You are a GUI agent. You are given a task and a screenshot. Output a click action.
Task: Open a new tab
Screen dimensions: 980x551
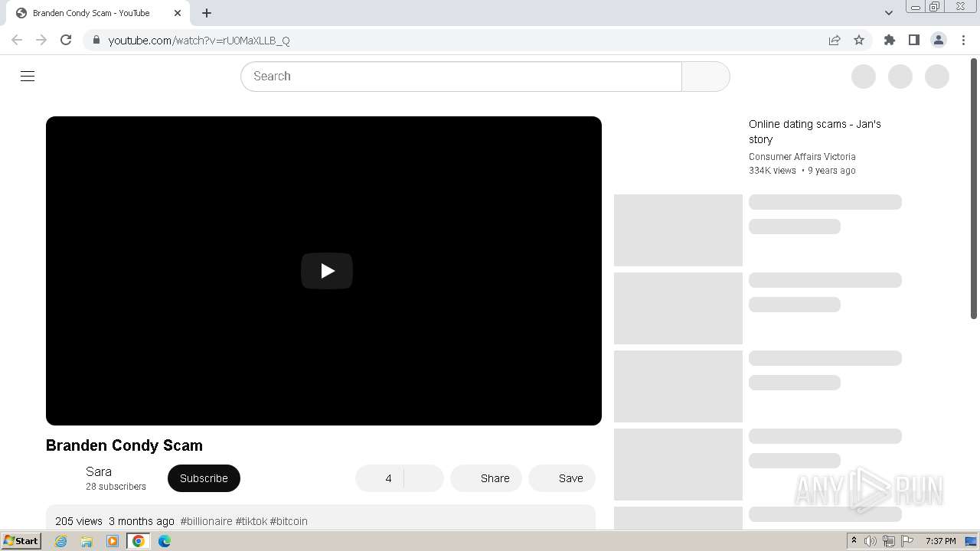207,13
